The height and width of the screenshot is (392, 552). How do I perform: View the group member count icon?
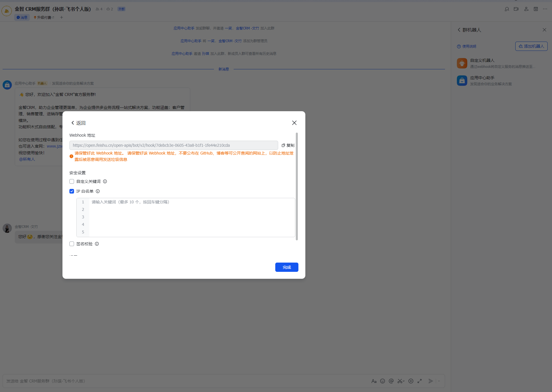pyautogui.click(x=99, y=9)
